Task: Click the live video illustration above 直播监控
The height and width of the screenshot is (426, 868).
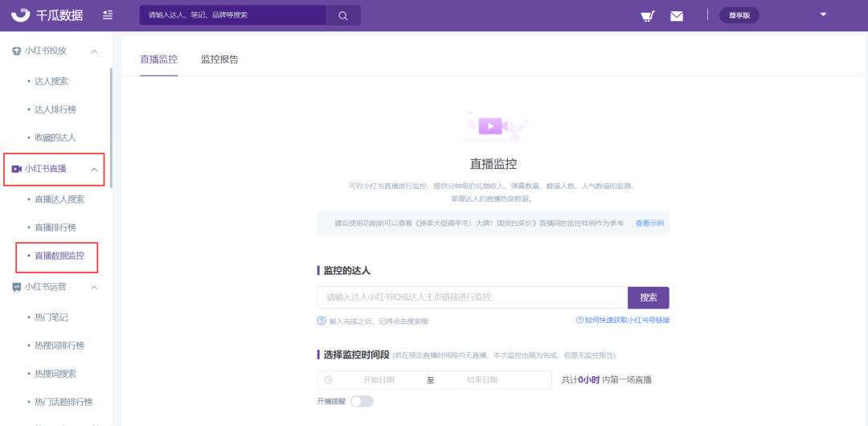Action: (493, 126)
